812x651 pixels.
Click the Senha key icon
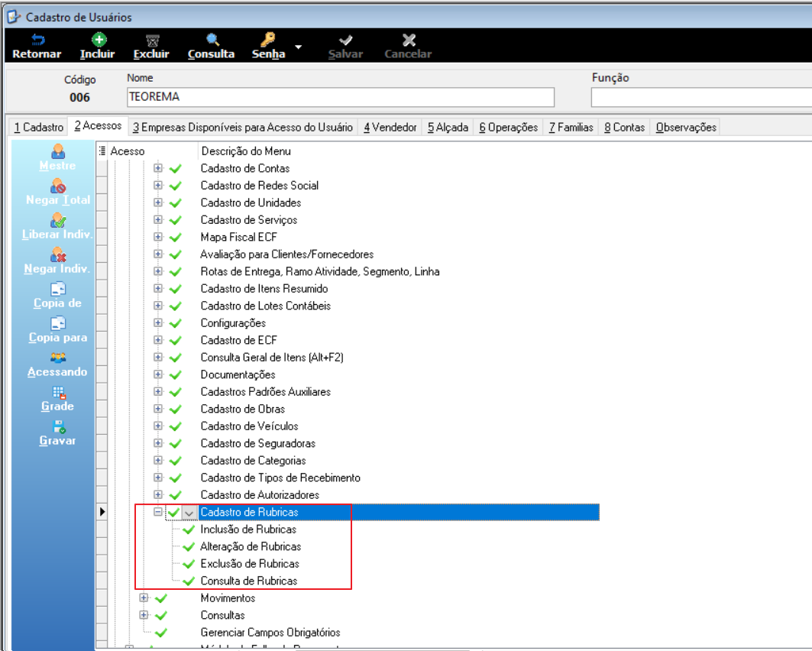pyautogui.click(x=268, y=40)
